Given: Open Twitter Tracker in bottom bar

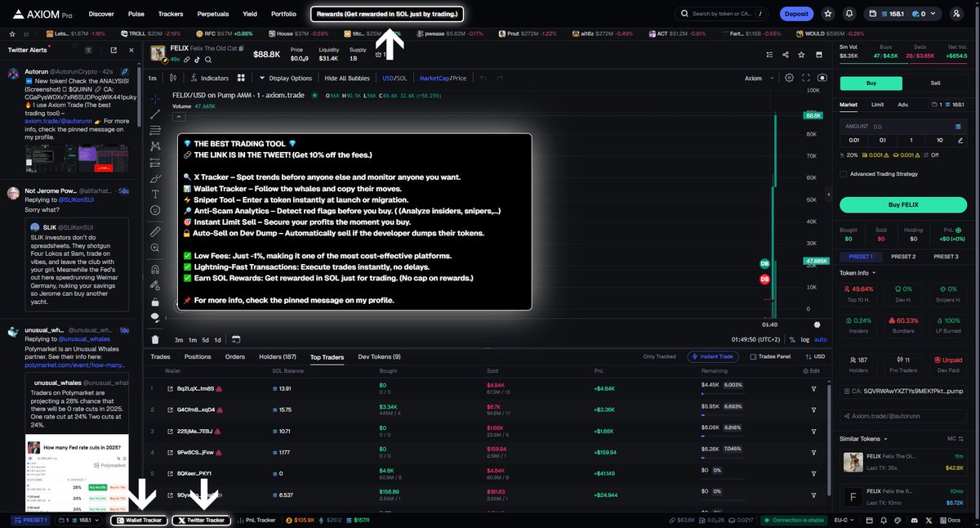Looking at the screenshot, I should tap(200, 520).
